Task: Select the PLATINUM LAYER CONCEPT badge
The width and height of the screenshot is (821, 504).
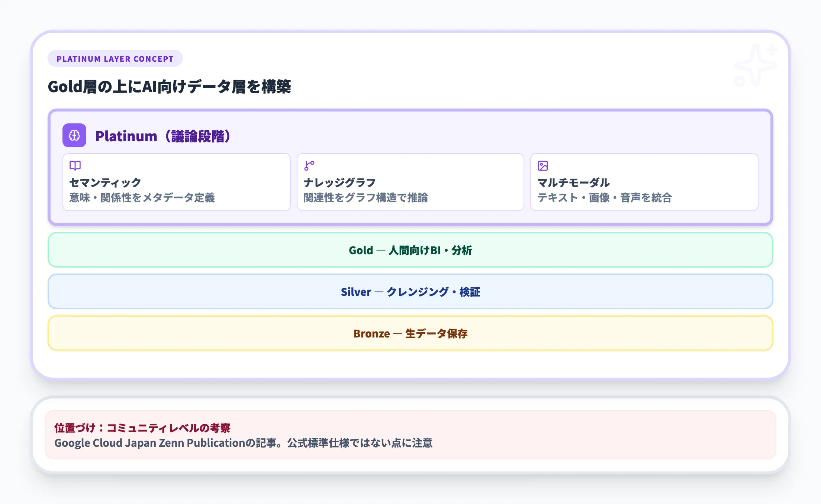Action: (115, 58)
